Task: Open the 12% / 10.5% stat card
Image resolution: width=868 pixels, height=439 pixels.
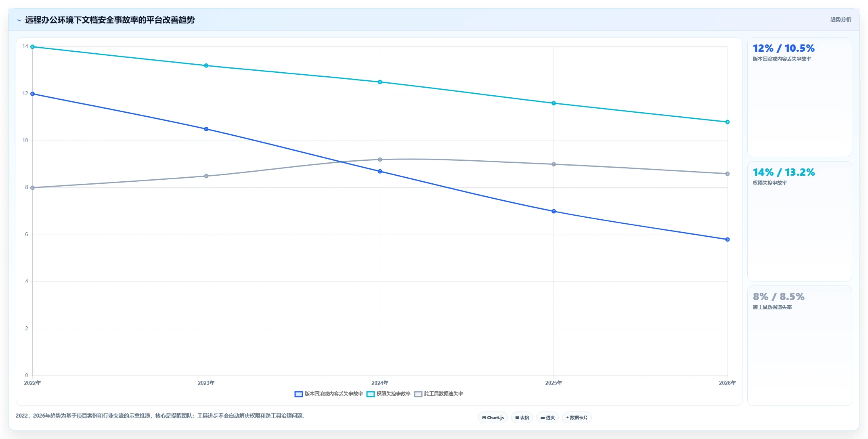Action: tap(799, 97)
